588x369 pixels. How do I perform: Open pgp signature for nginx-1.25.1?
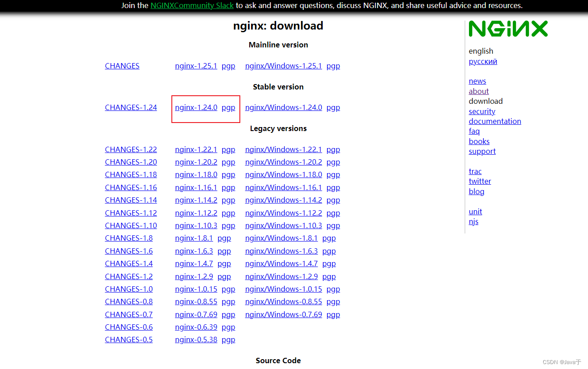pyautogui.click(x=228, y=66)
